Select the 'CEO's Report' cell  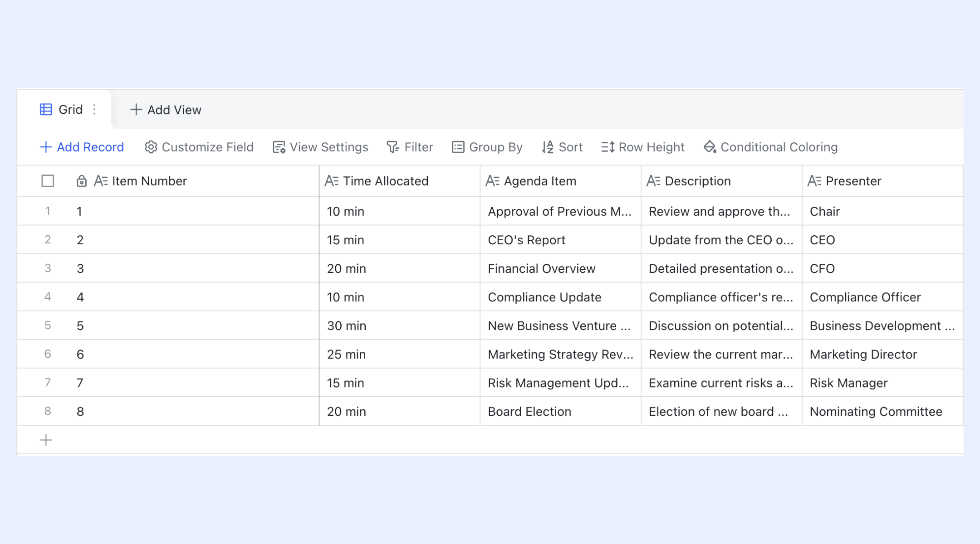561,240
